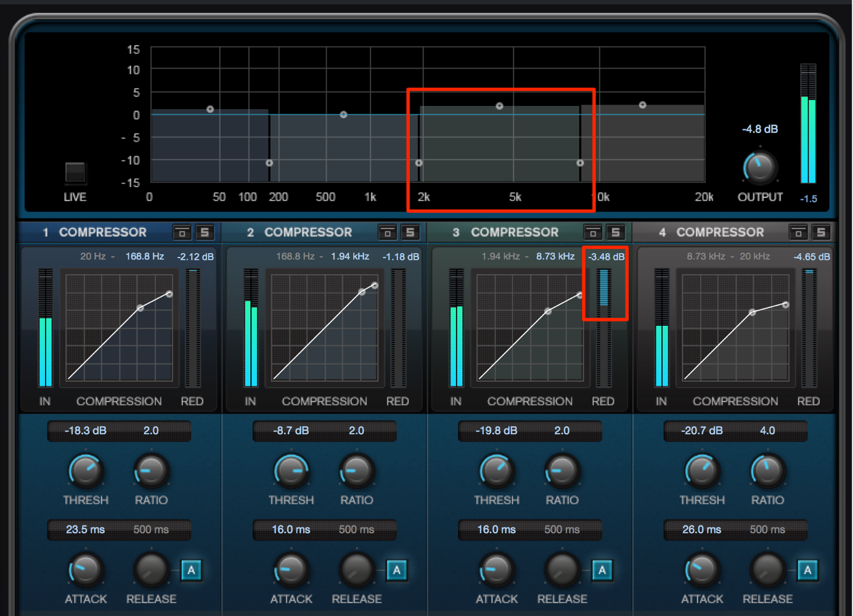Click the -20.7 dB threshold value
Viewport: 853px width, 616px height.
coord(702,431)
